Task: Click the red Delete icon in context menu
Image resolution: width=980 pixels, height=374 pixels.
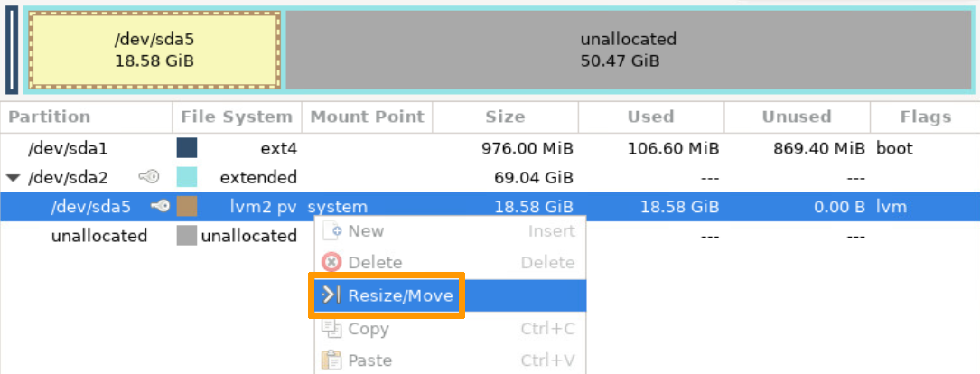Action: click(331, 263)
